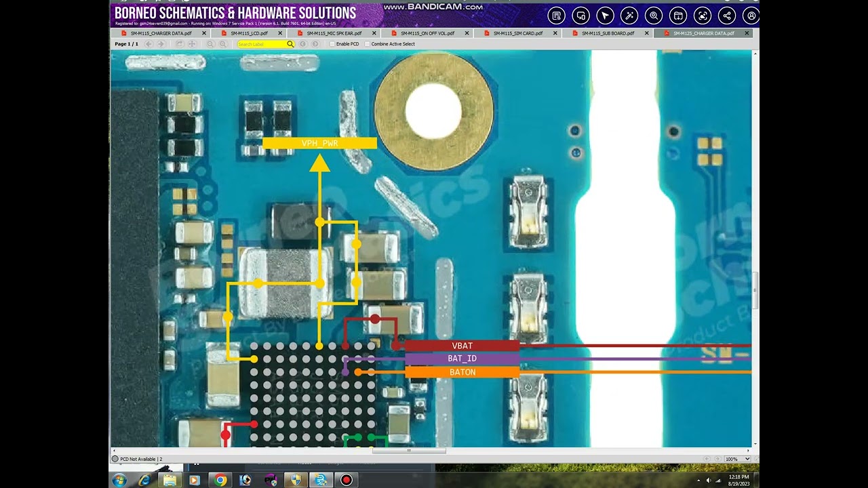Image resolution: width=868 pixels, height=488 pixels.
Task: Open the report document icon in header
Action: pyautogui.click(x=556, y=16)
